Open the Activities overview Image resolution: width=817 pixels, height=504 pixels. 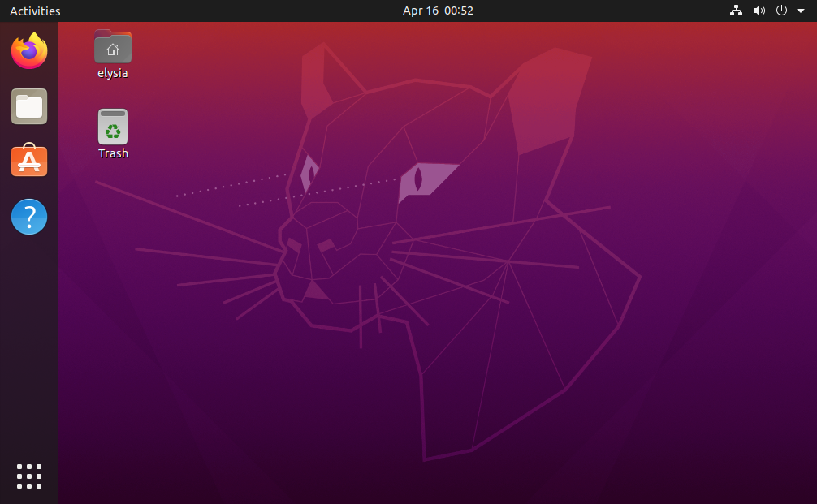(35, 11)
